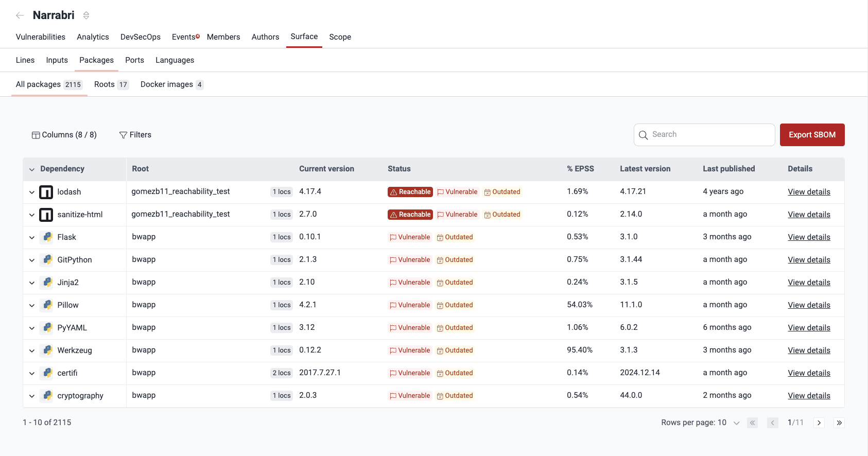Expand the Werkzeug row
This screenshot has height=456, width=868.
coord(32,351)
